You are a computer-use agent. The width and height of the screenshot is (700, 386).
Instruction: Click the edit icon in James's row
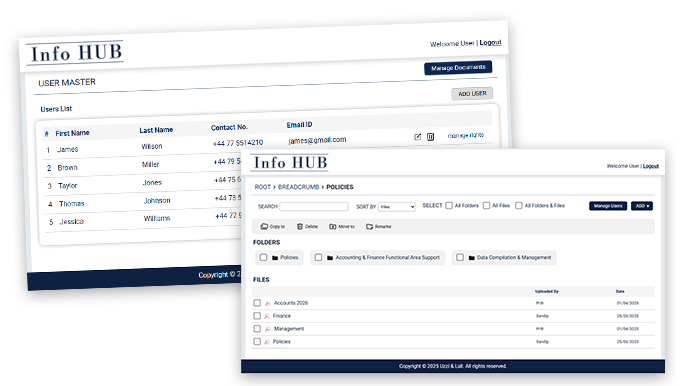tap(417, 137)
